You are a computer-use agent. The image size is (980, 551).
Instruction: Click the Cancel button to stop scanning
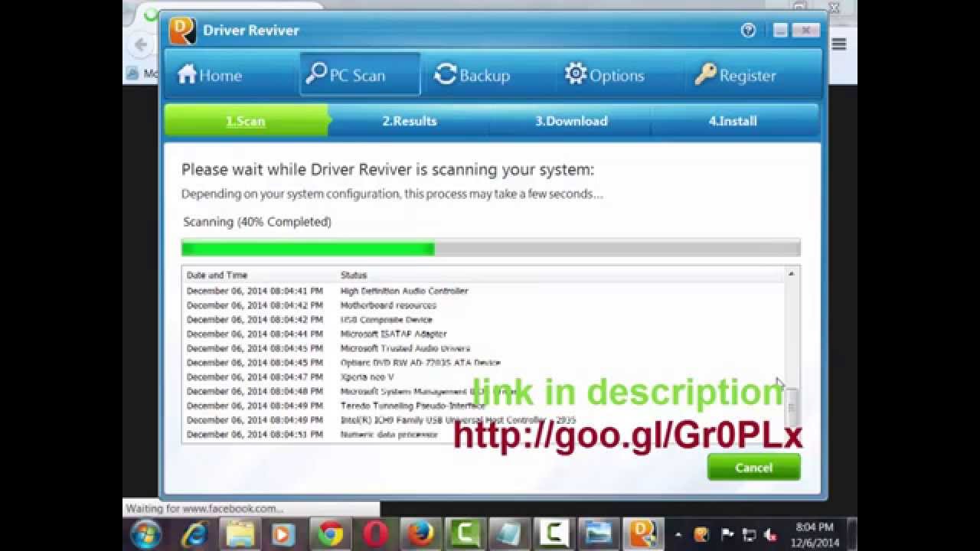tap(753, 467)
